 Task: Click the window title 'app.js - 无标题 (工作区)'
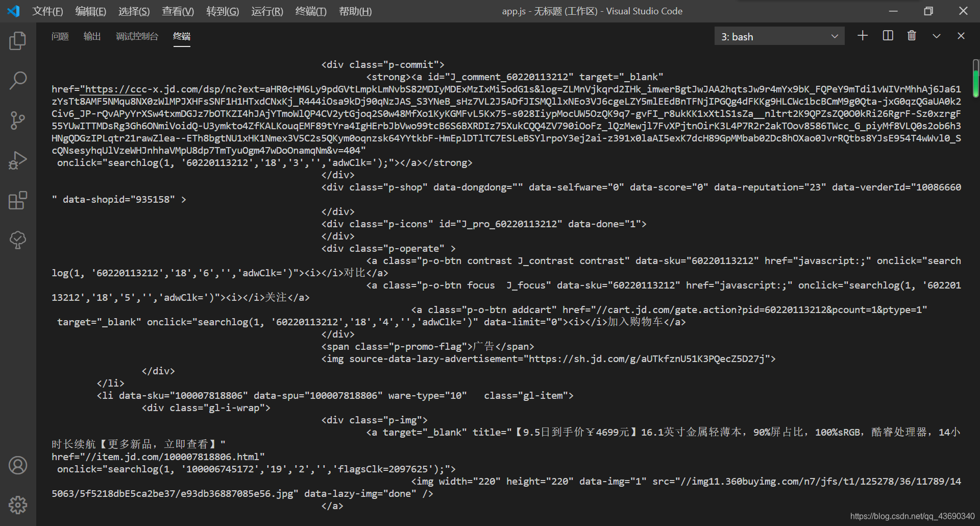tap(550, 11)
